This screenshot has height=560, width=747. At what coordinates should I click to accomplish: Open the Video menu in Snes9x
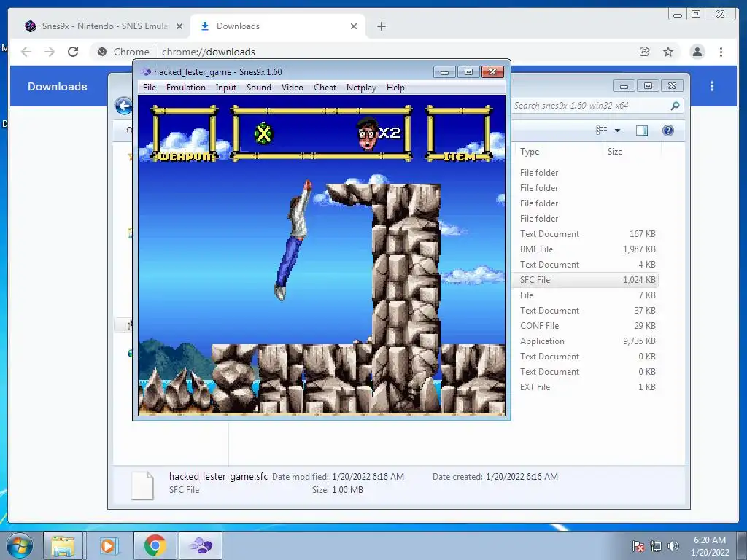pos(292,87)
